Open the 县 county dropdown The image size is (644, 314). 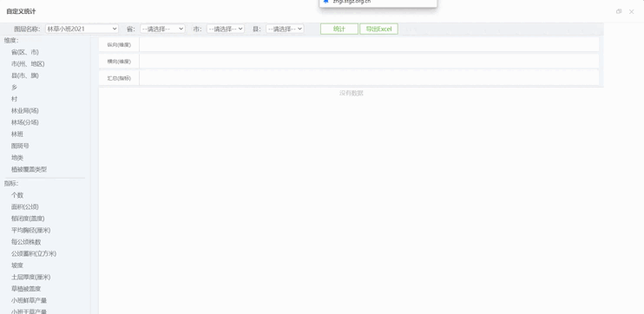coord(285,29)
